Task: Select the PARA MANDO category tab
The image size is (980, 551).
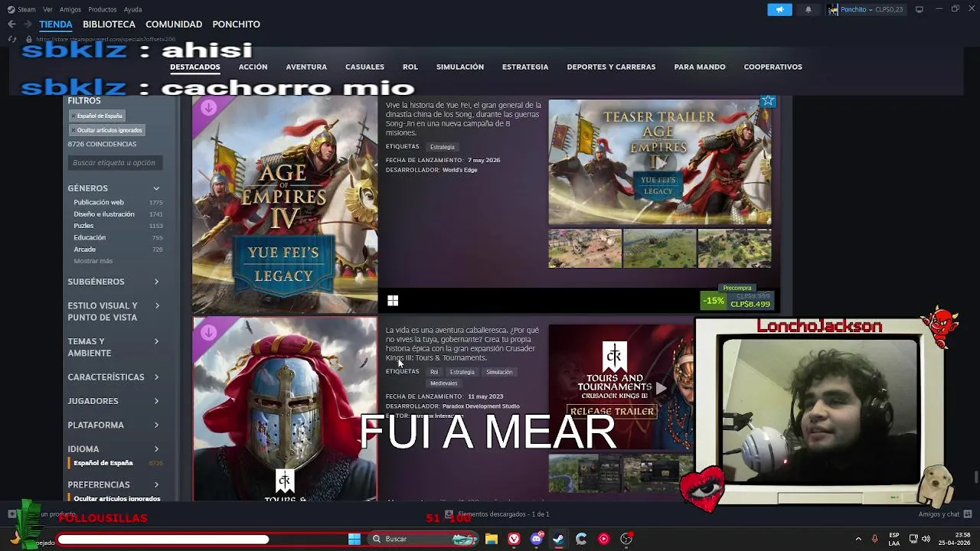Action: click(700, 67)
